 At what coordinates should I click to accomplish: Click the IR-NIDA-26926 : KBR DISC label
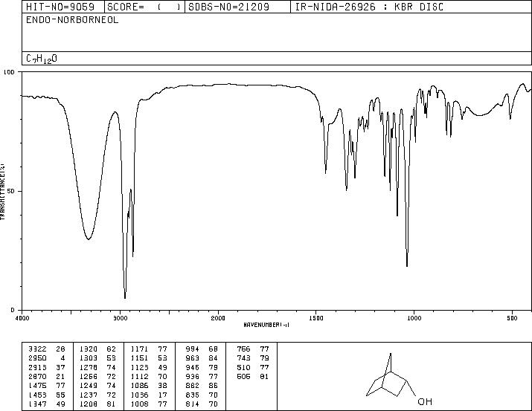pos(369,7)
